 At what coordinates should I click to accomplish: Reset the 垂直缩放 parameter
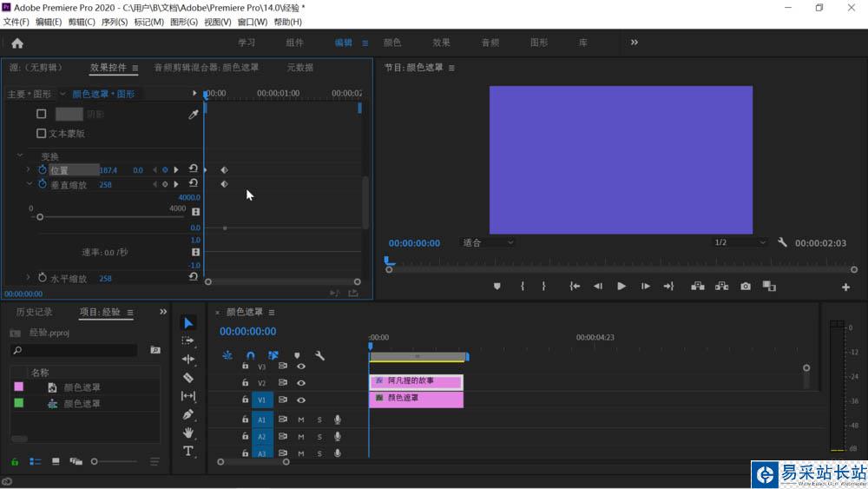coord(194,182)
